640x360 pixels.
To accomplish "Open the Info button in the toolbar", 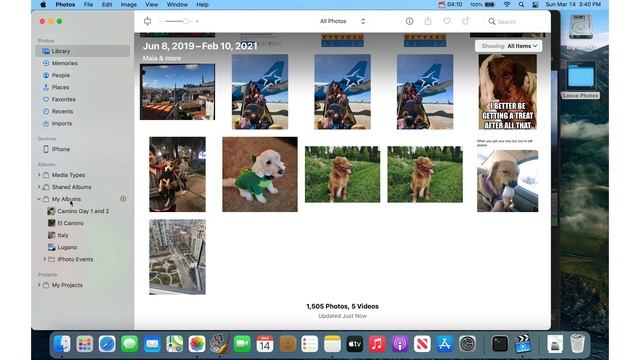I will coord(409,21).
